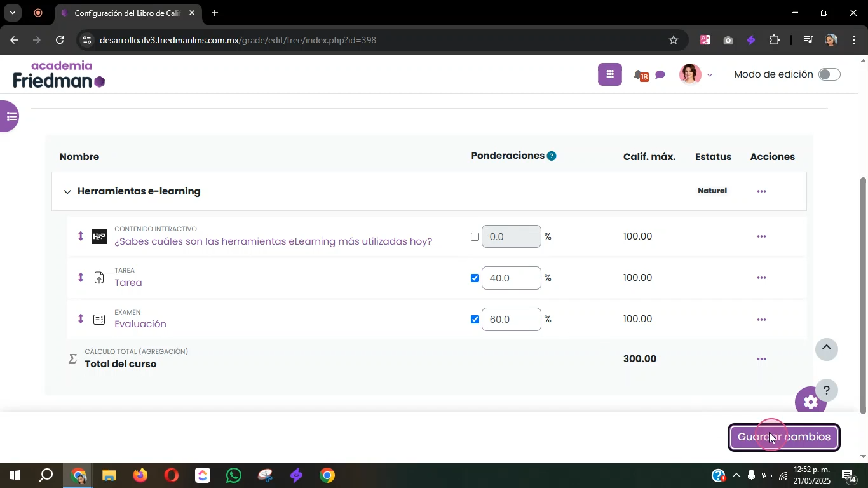Click the browser address bar URL

238,40
